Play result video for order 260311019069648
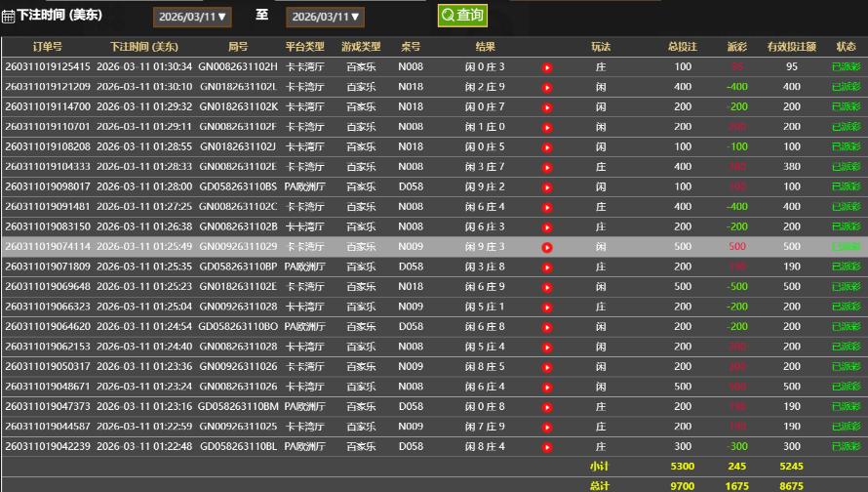This screenshot has width=868, height=492. (x=547, y=287)
